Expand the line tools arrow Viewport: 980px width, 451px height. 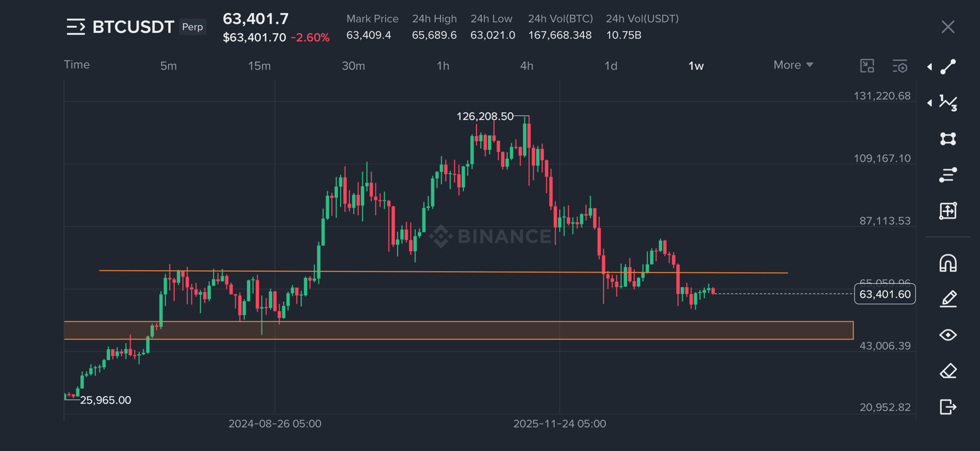pos(929,67)
